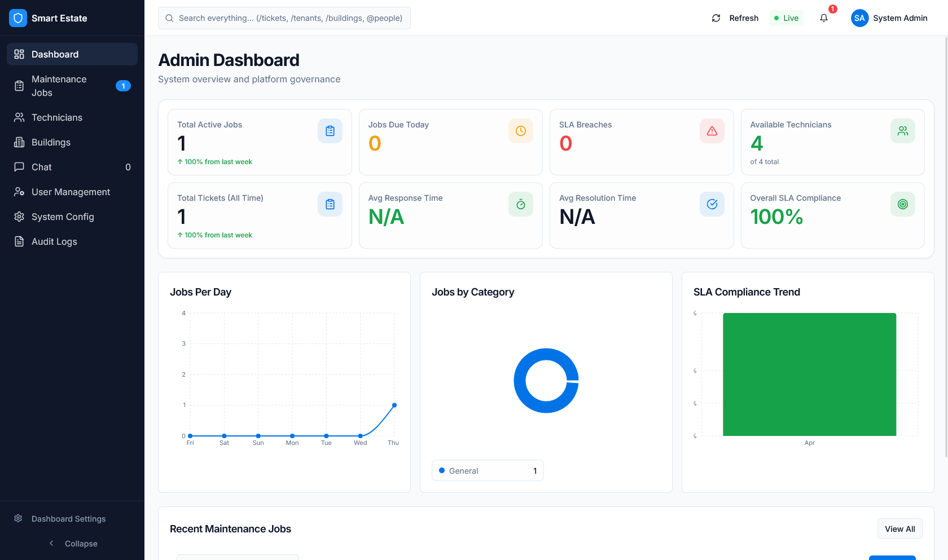Open System Config settings
The width and height of the screenshot is (948, 560).
63,217
